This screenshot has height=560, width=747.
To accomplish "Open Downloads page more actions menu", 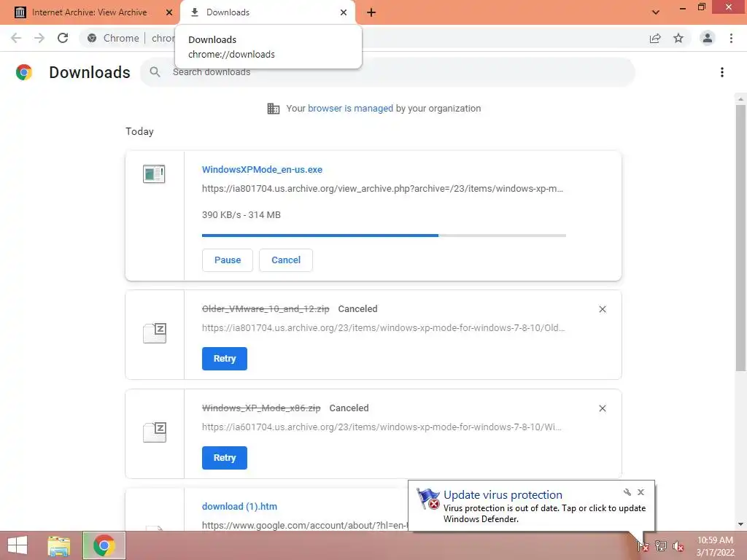I will pos(722,72).
